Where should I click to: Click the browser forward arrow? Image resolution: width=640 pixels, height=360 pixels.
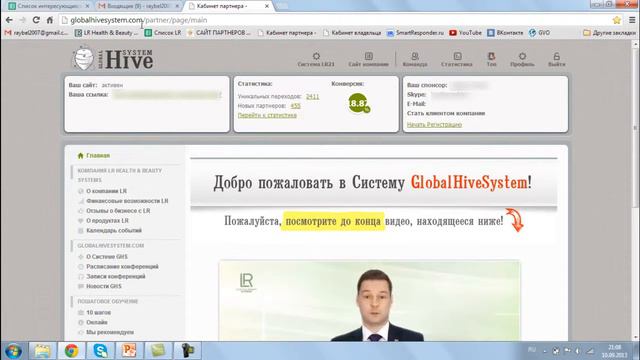22,20
